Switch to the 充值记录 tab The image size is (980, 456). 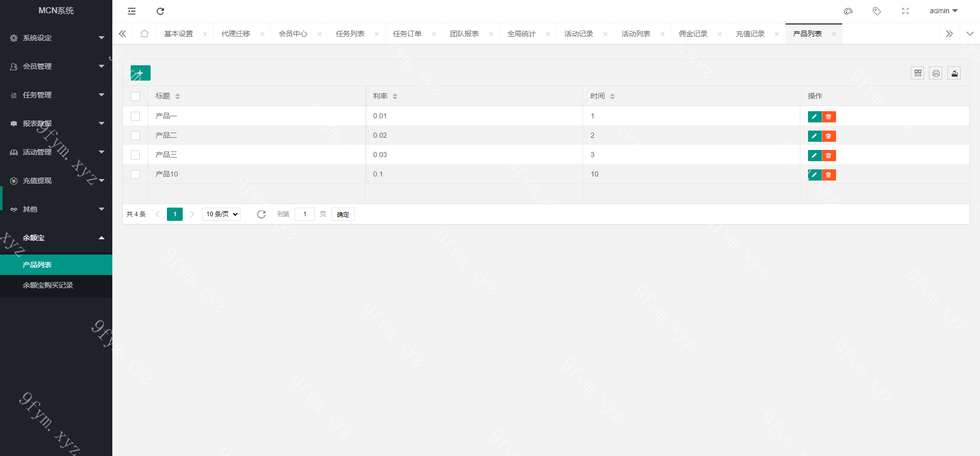[x=750, y=34]
